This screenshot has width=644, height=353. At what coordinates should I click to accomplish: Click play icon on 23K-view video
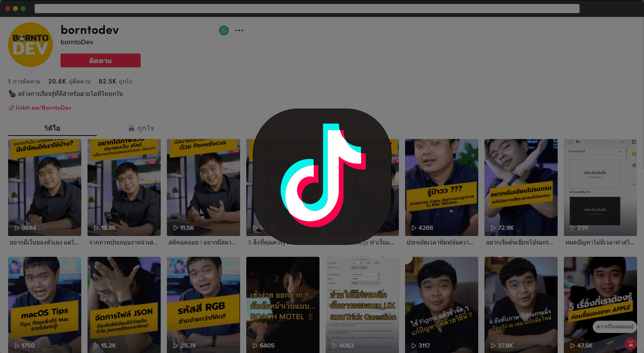573,228
